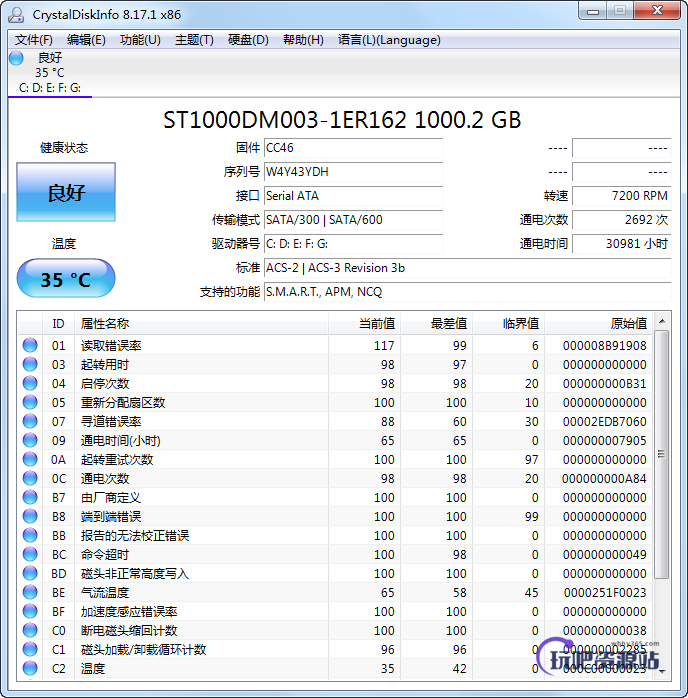Click status orb for 命令超时 row
The width and height of the screenshot is (688, 698).
(x=30, y=554)
